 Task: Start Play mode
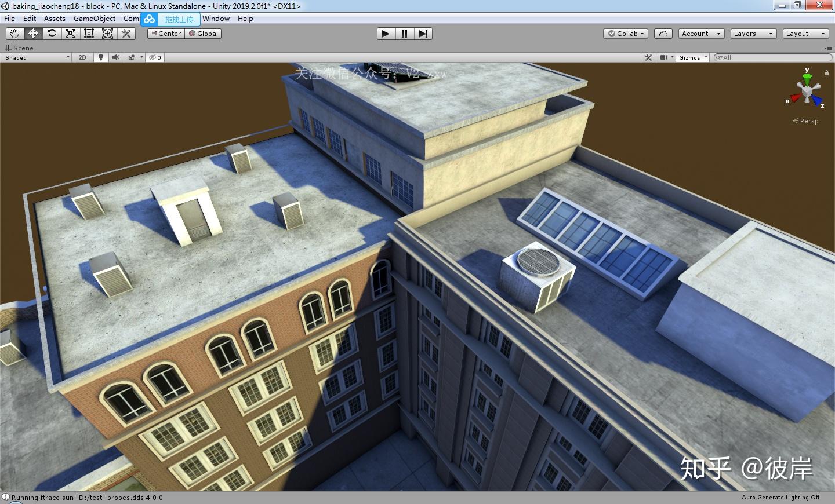click(x=386, y=34)
